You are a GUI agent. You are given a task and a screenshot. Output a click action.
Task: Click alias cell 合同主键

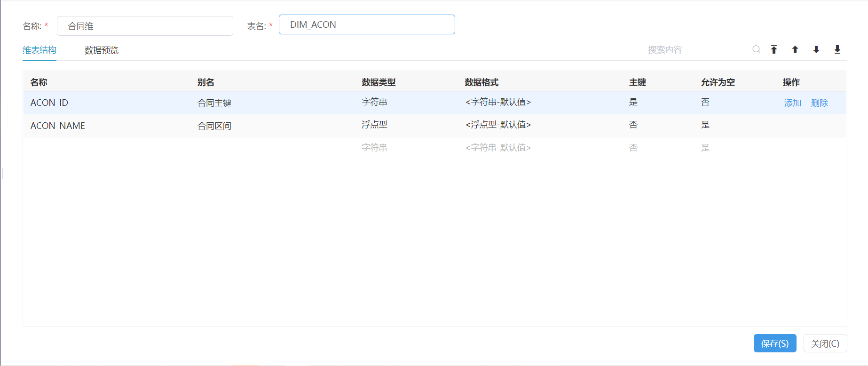pos(214,103)
